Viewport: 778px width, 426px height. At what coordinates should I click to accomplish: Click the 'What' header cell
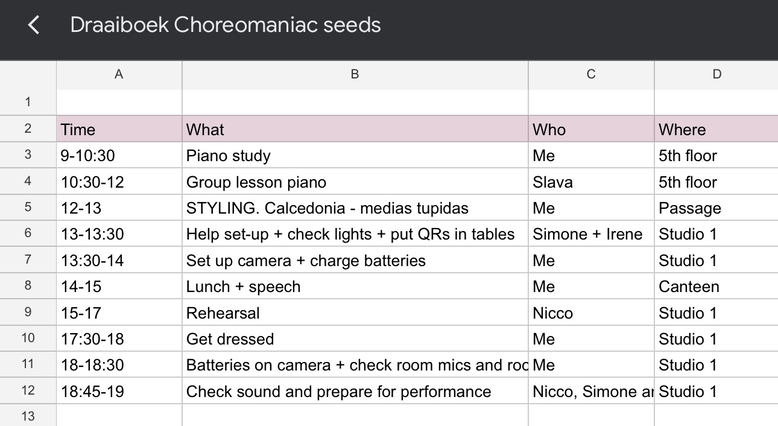pyautogui.click(x=355, y=129)
